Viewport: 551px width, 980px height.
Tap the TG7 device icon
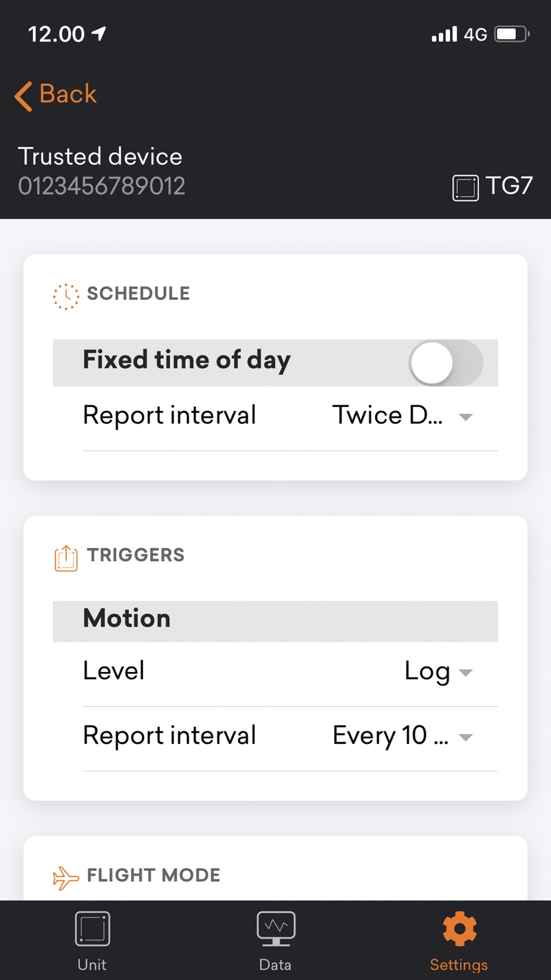point(466,188)
